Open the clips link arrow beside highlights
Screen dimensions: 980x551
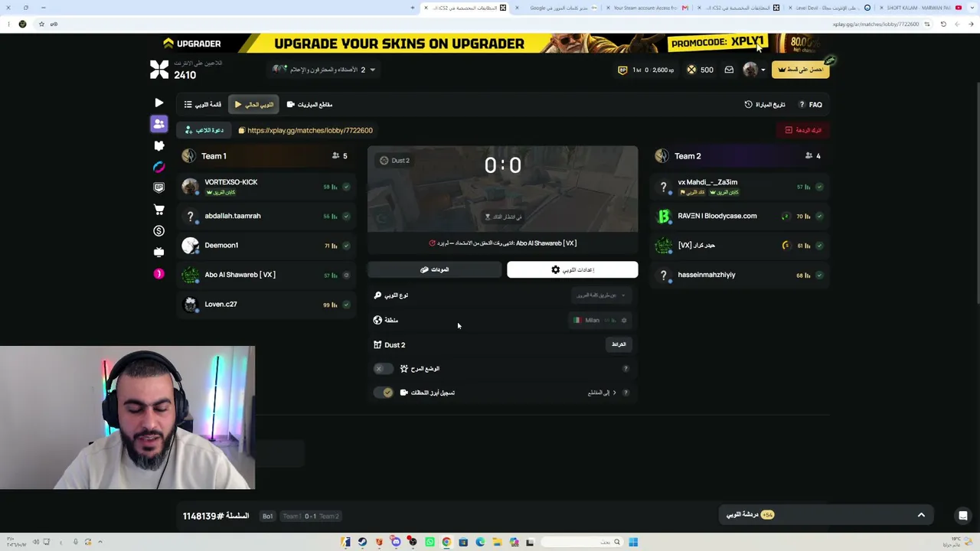tap(614, 393)
